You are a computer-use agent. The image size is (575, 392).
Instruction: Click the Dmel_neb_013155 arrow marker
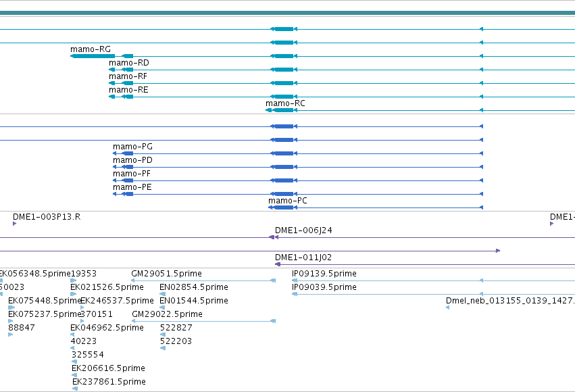[447, 308]
